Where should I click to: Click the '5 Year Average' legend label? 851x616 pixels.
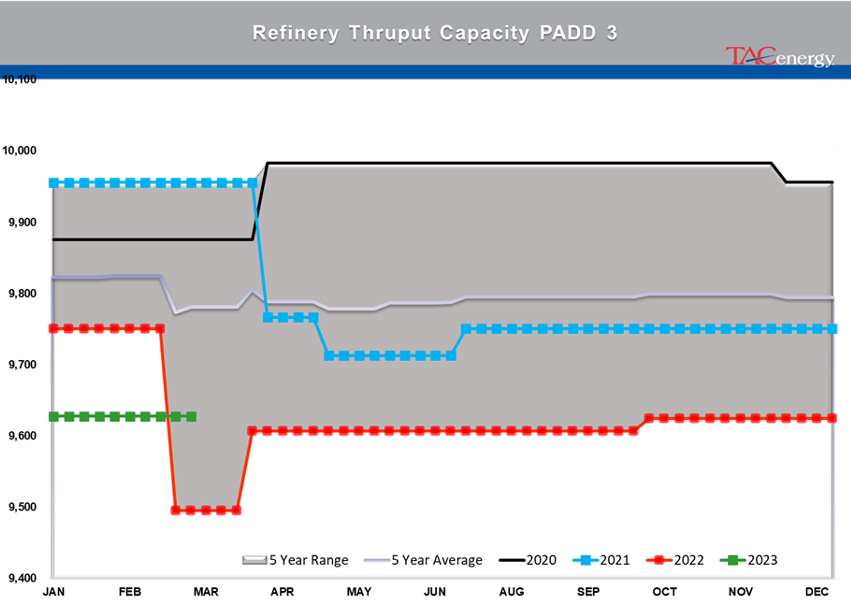tap(437, 560)
